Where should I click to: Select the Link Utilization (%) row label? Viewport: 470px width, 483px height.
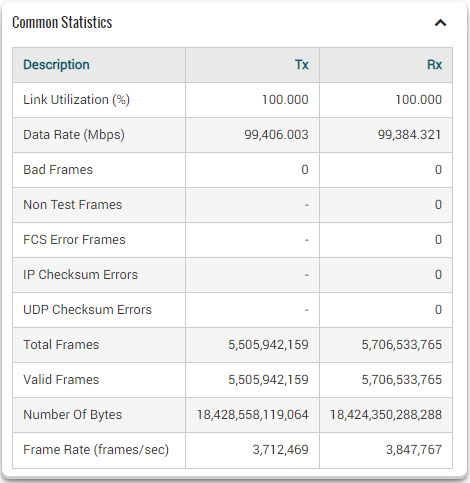tap(76, 100)
